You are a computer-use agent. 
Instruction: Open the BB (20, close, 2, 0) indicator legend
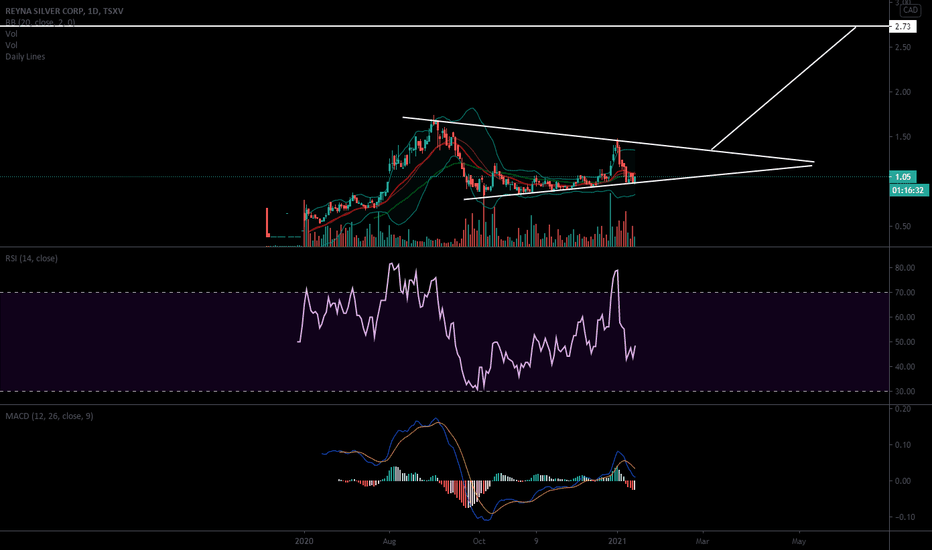(x=40, y=22)
